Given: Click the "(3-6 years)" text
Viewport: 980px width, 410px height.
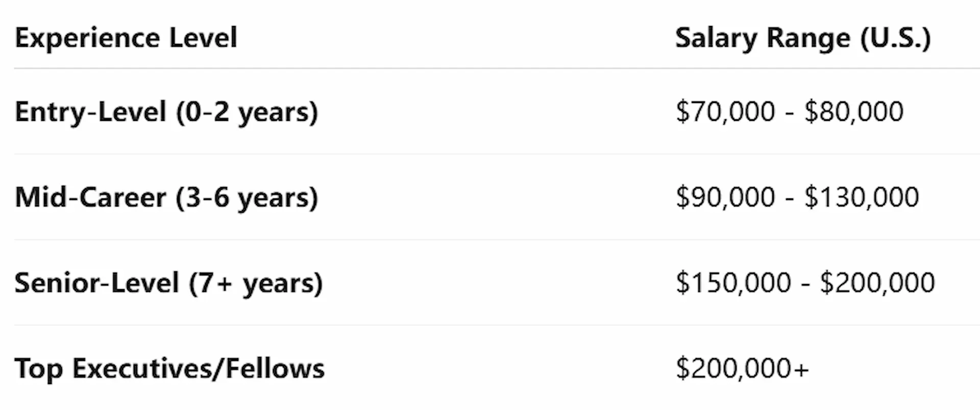Looking at the screenshot, I should pos(247,197).
